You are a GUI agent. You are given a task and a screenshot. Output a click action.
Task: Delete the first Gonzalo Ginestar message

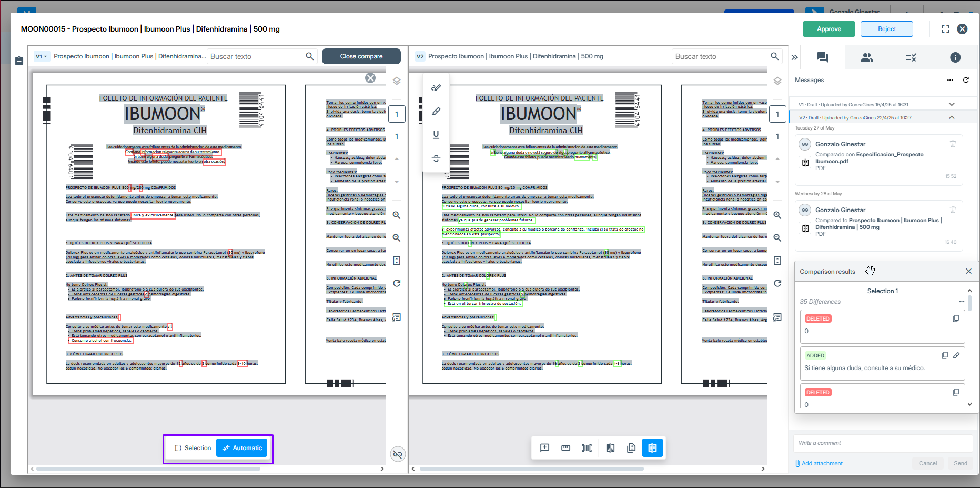(953, 144)
